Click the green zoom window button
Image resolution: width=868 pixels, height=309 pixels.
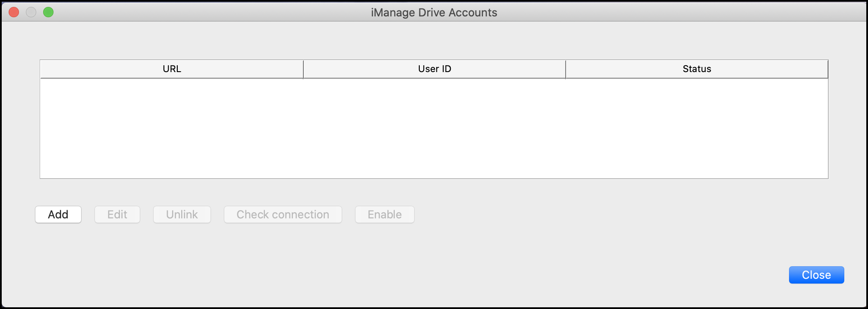point(48,12)
